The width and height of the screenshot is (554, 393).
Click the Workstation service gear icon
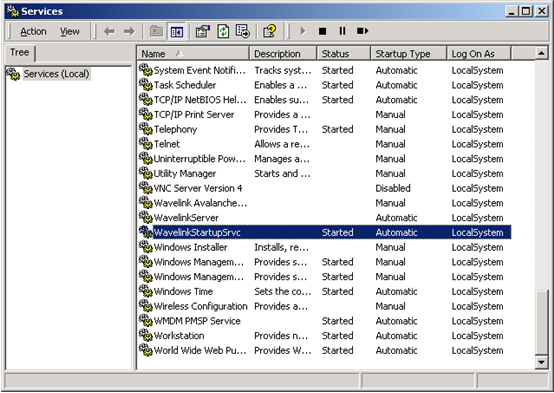tap(146, 335)
